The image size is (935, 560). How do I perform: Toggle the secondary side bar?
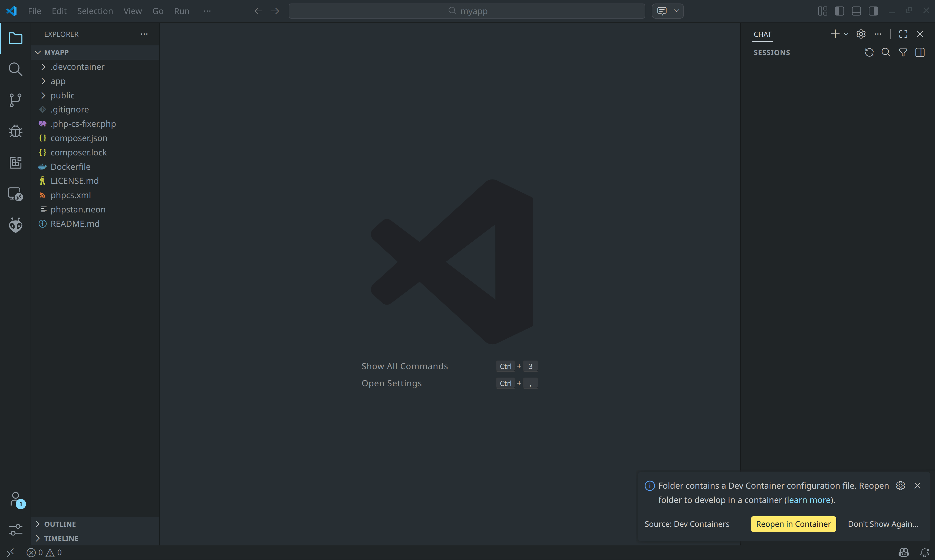click(x=873, y=11)
